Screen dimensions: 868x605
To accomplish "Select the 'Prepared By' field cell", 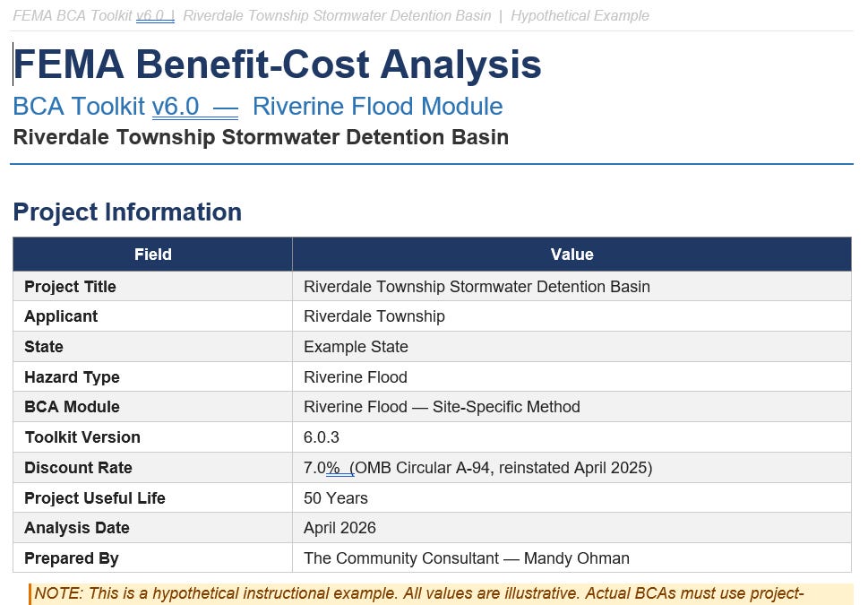I will (153, 557).
